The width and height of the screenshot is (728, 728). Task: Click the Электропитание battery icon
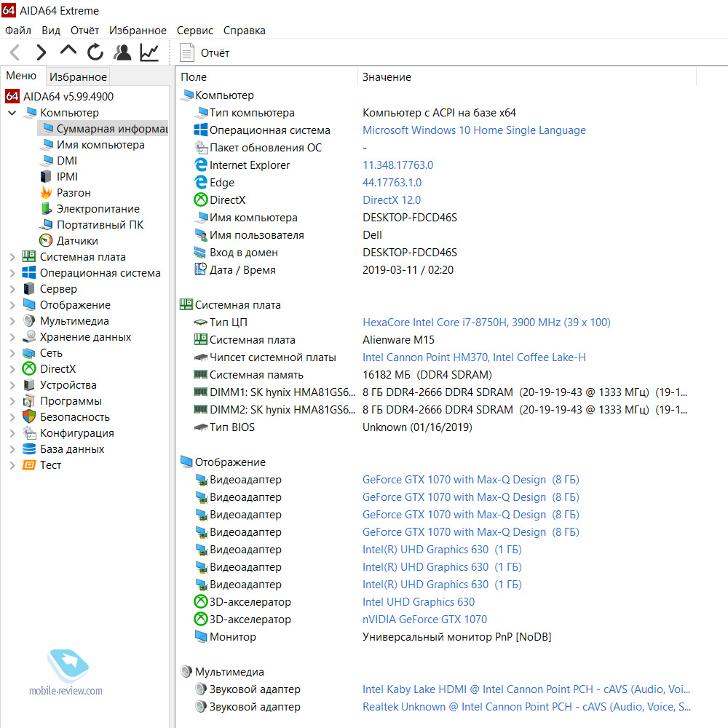pos(45,208)
